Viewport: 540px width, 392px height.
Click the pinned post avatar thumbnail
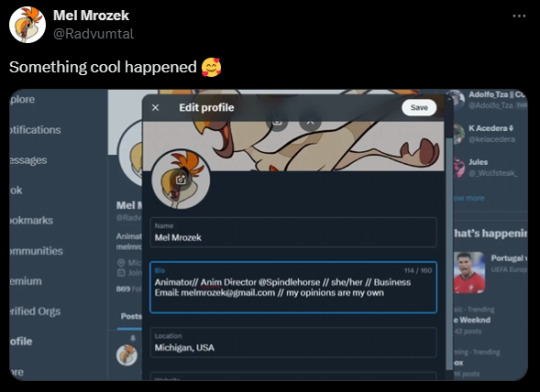click(127, 355)
